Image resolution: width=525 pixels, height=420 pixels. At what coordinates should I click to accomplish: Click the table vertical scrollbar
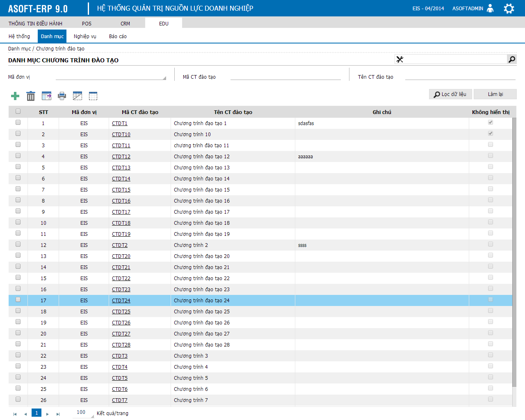(514, 252)
